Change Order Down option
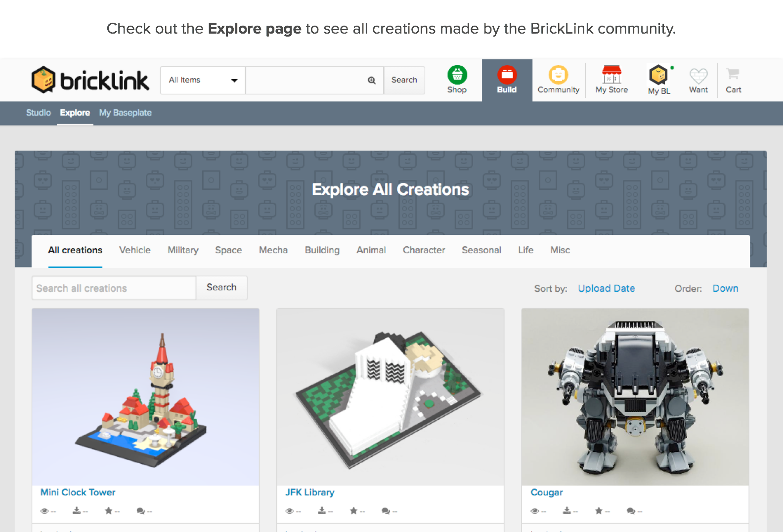The width and height of the screenshot is (783, 532). pos(725,288)
